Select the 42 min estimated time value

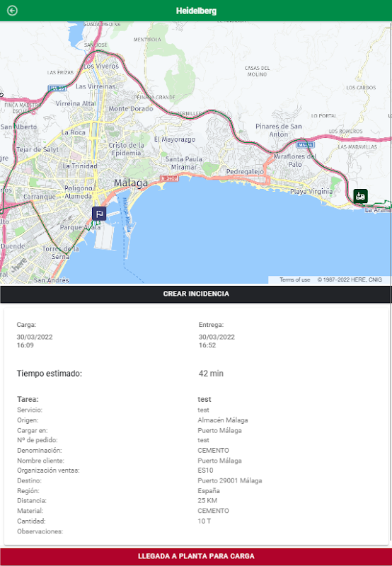pyautogui.click(x=211, y=374)
